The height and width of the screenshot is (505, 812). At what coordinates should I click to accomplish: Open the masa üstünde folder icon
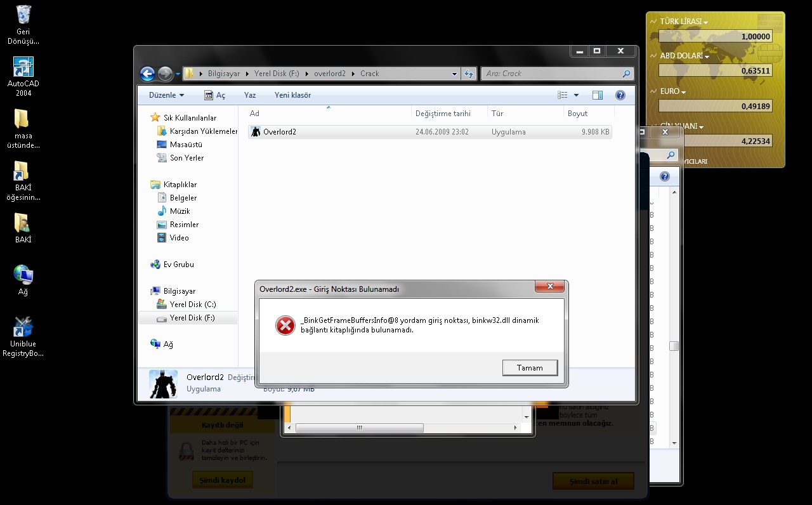click(x=23, y=129)
